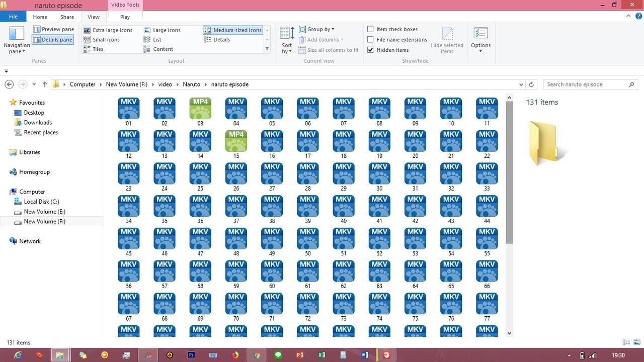
Task: Open recent locations dropdown
Action: 34,84
